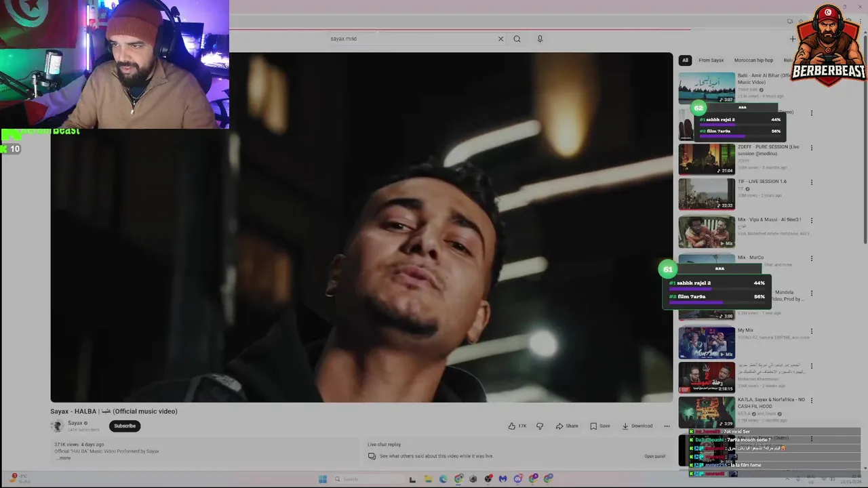Open Windows Start menu
This screenshot has height=488, width=868.
click(323, 479)
